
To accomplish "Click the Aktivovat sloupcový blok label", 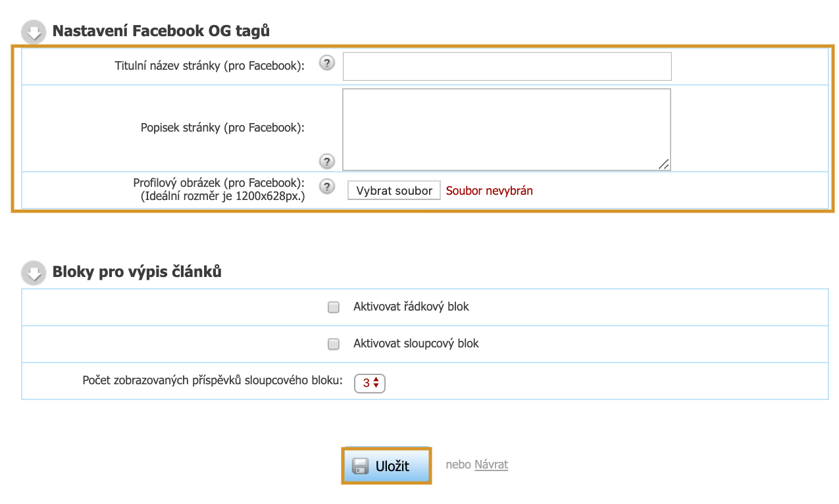I will [x=416, y=343].
